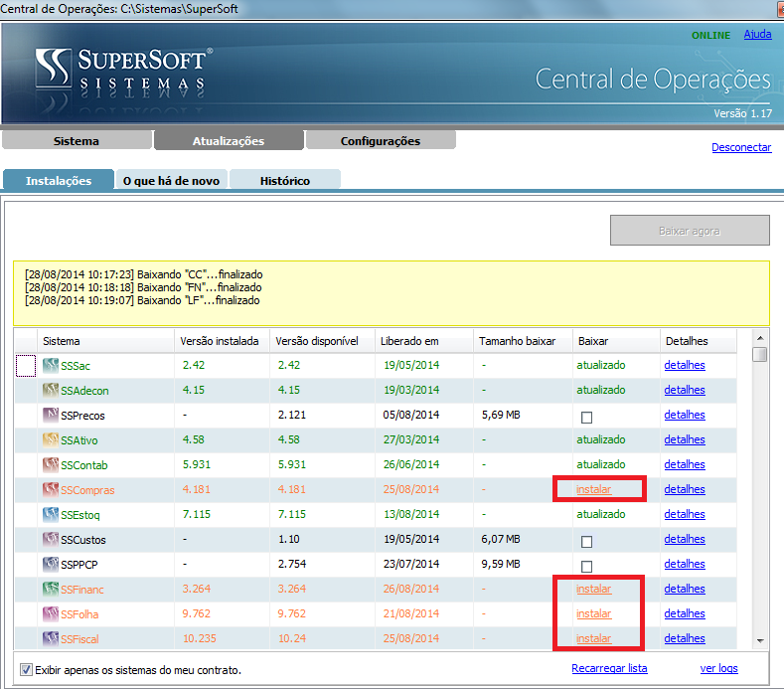Image resolution: width=784 pixels, height=689 pixels.
Task: Open the Atualizações main tab
Action: (229, 140)
